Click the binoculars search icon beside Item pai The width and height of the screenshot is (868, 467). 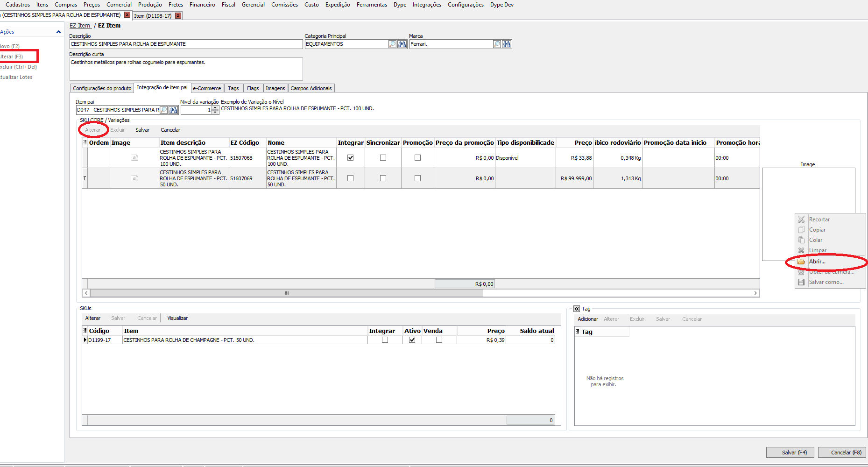pyautogui.click(x=173, y=110)
